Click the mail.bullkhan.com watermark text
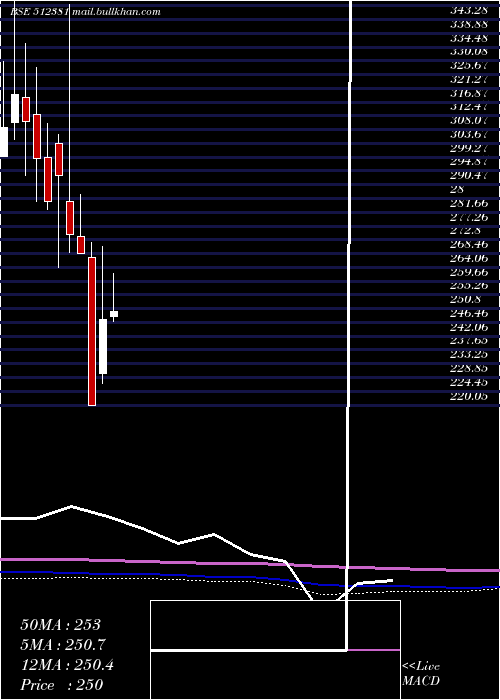The height and width of the screenshot is (700, 500). point(115,12)
